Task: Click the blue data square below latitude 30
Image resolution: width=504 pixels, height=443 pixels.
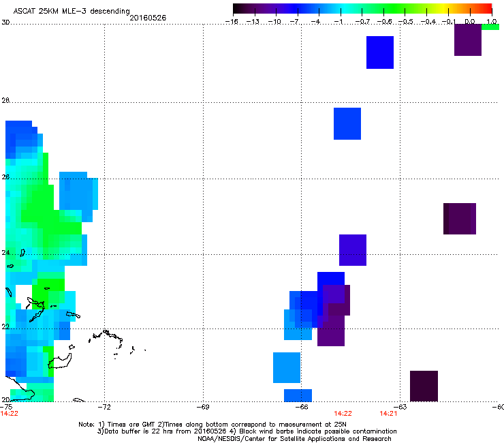Action: [380, 52]
